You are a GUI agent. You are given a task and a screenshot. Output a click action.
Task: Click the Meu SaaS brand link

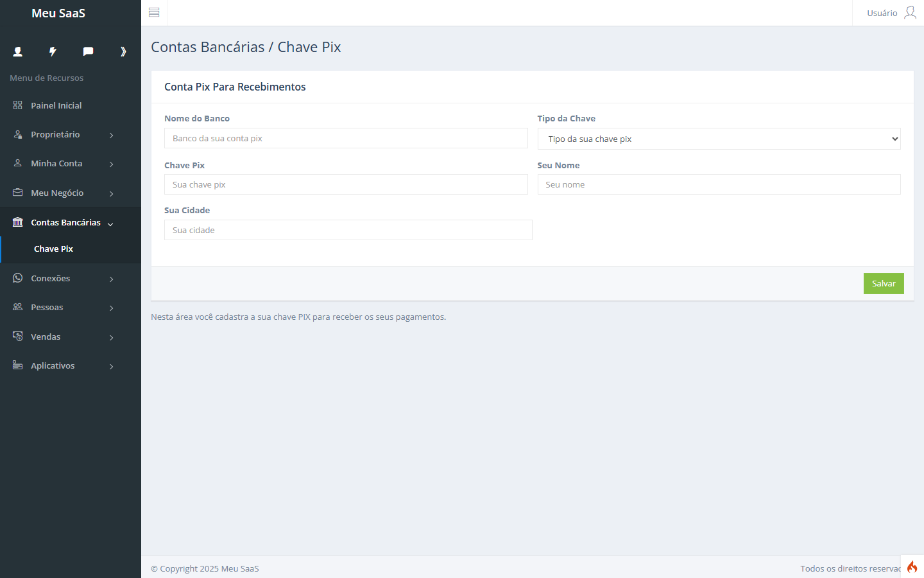point(58,13)
